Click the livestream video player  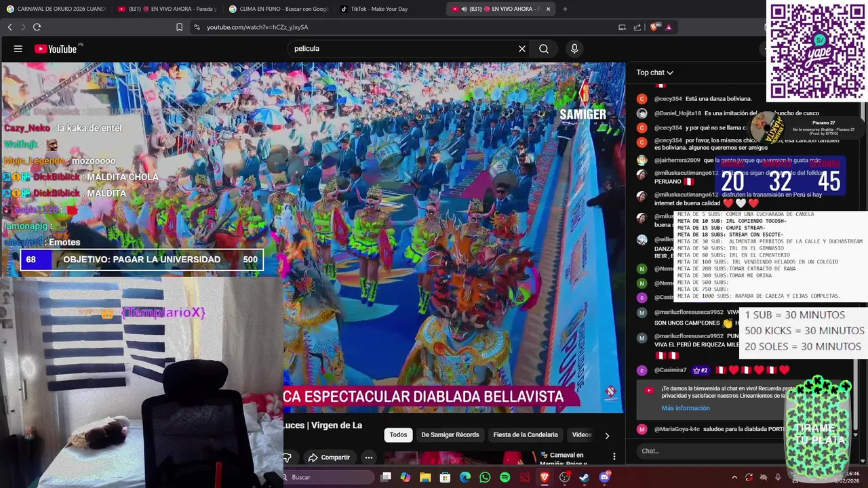[454, 237]
